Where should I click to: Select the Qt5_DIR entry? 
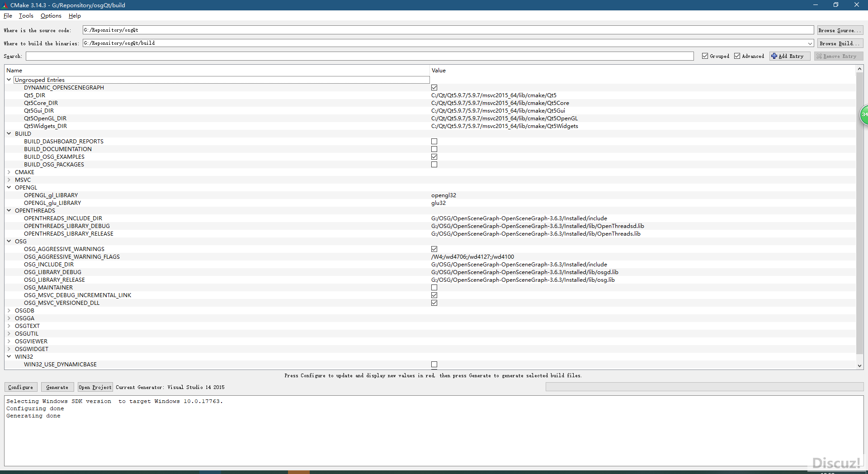pyautogui.click(x=34, y=95)
